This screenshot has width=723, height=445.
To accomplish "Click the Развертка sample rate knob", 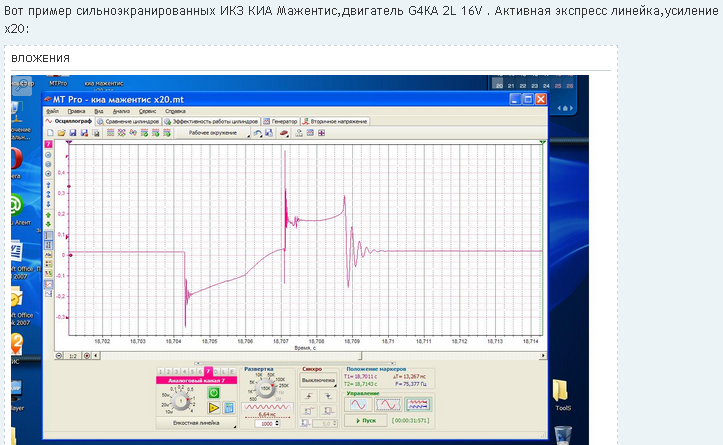I will point(266,389).
